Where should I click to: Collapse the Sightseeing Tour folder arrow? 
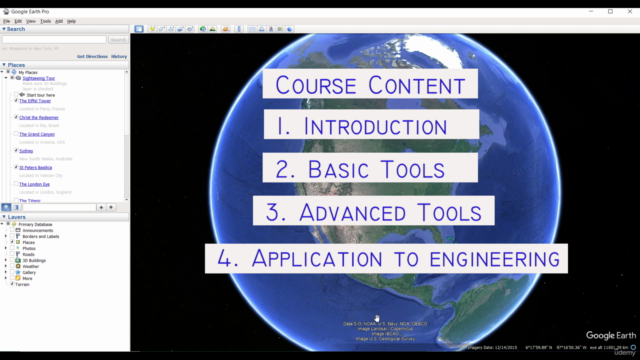click(x=6, y=78)
